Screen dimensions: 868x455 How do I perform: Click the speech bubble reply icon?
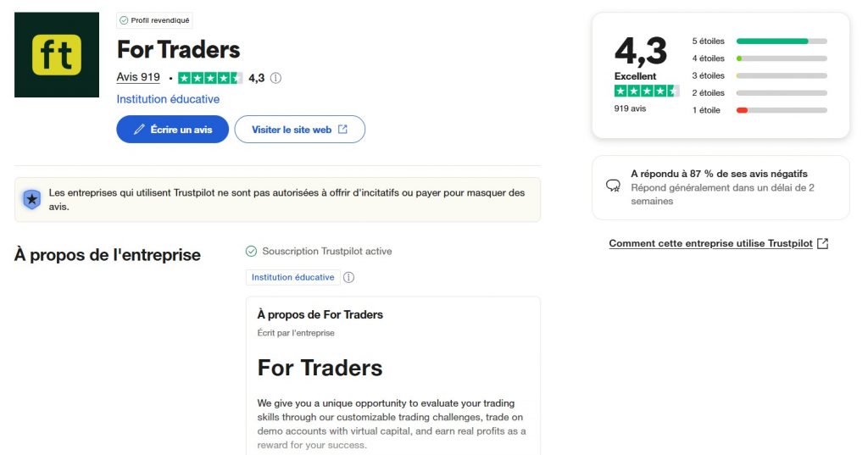pyautogui.click(x=613, y=186)
